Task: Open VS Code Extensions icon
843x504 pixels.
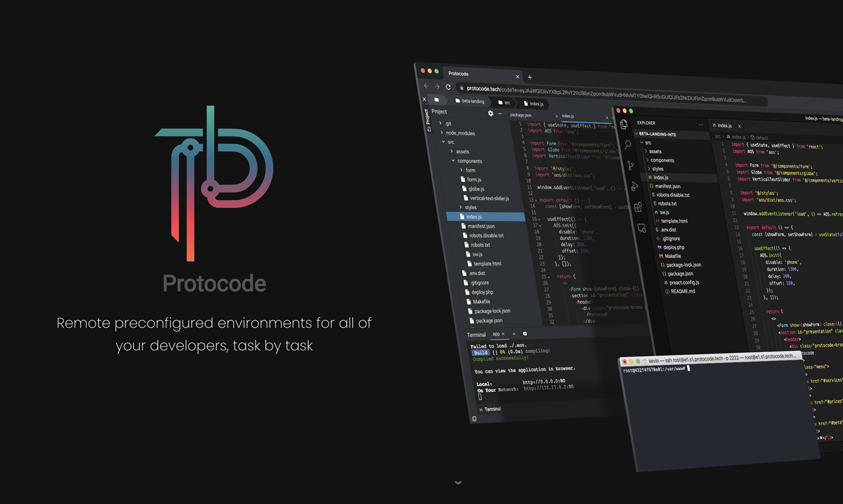Action: 638,207
